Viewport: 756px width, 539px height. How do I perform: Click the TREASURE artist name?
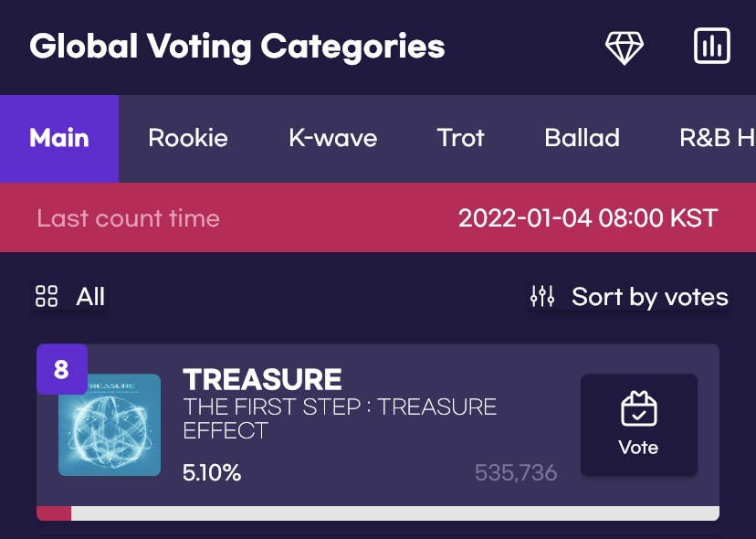(x=262, y=379)
